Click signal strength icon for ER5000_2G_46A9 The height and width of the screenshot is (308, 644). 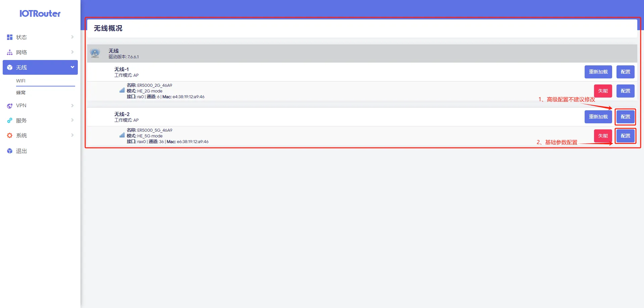[122, 90]
